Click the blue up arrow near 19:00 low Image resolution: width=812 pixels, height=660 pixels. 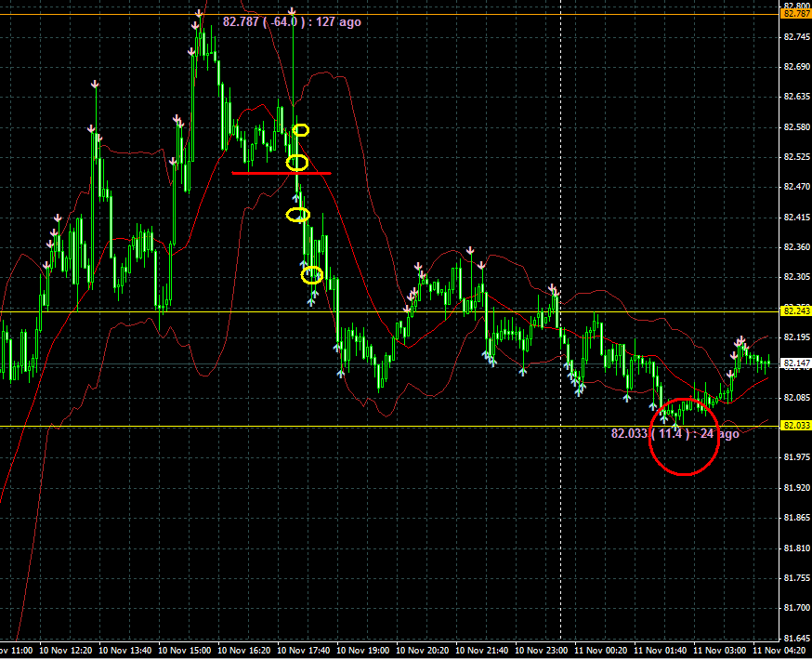[x=341, y=373]
